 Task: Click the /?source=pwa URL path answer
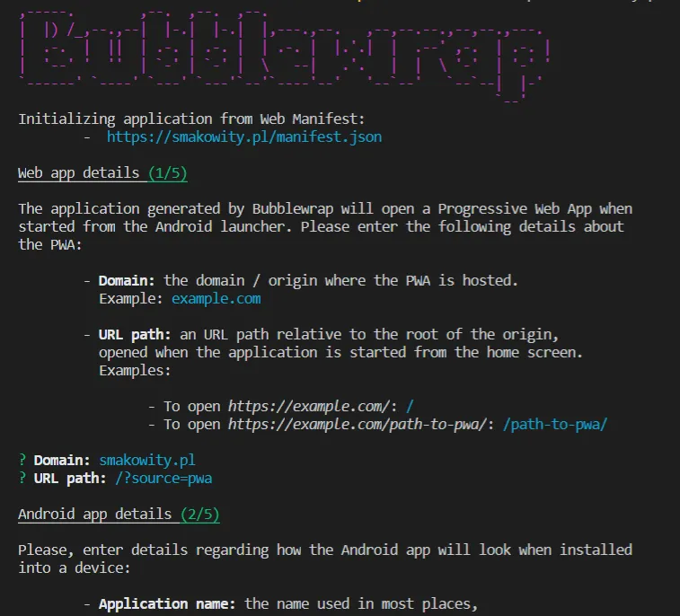coord(163,478)
